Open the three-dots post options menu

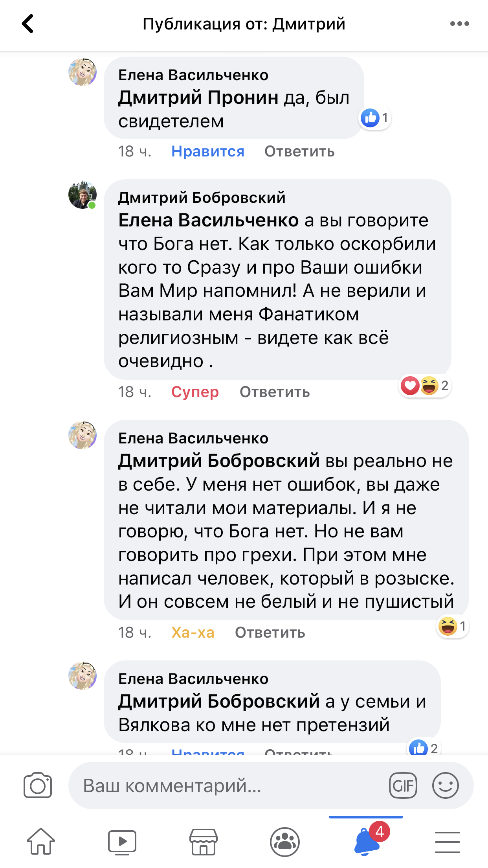point(459,24)
